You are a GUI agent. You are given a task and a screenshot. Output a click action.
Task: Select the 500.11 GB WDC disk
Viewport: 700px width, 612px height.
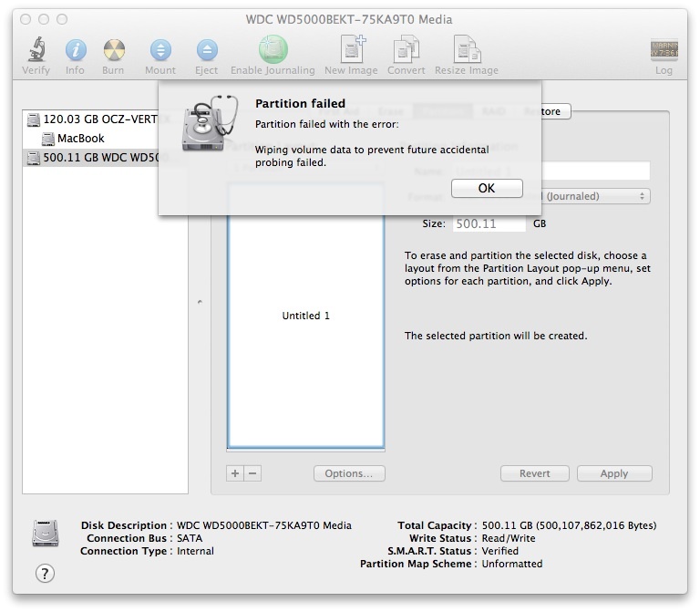tap(91, 158)
